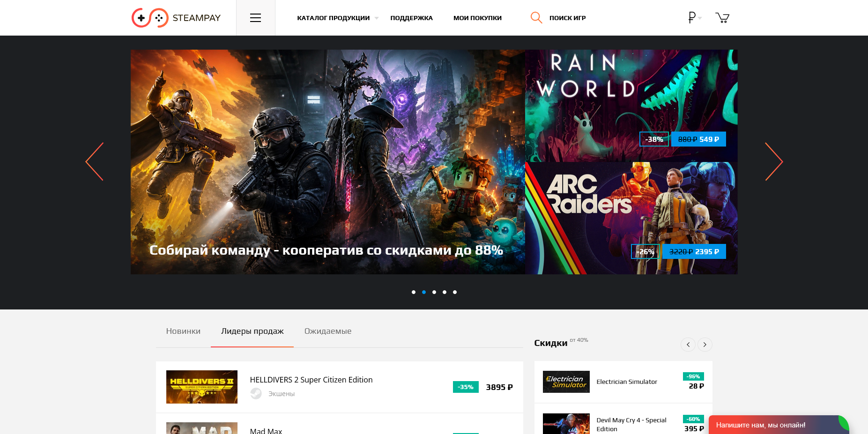Show previous banner slide with left arrow
The image size is (868, 434).
(x=95, y=162)
